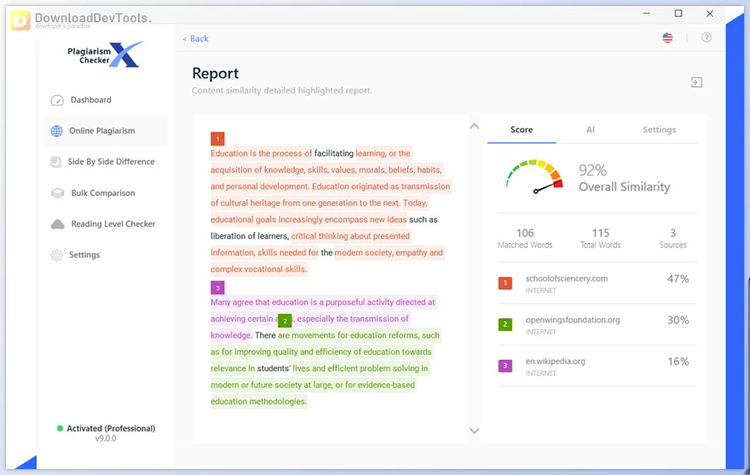Click the 92% similarity value
This screenshot has width=750, height=475.
click(593, 170)
